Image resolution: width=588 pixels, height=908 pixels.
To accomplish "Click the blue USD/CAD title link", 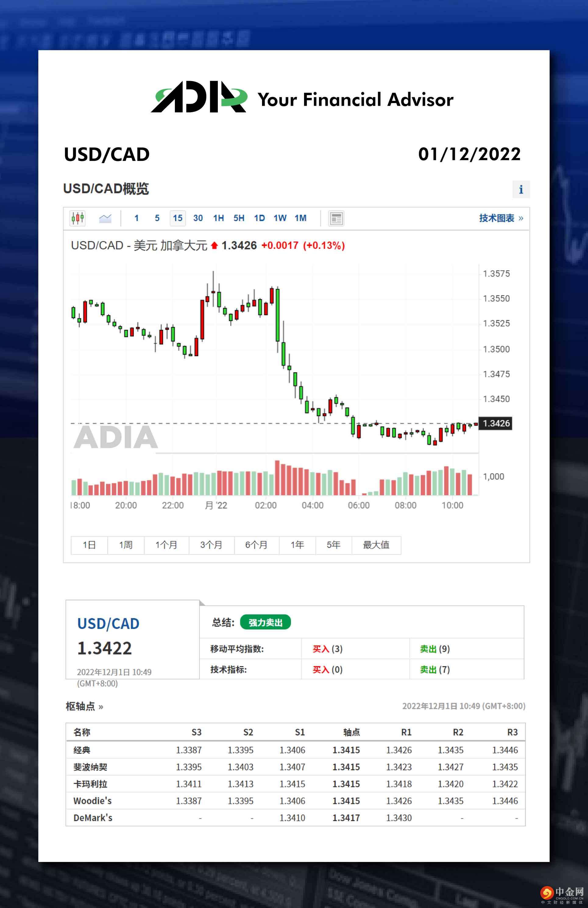I will tap(108, 624).
